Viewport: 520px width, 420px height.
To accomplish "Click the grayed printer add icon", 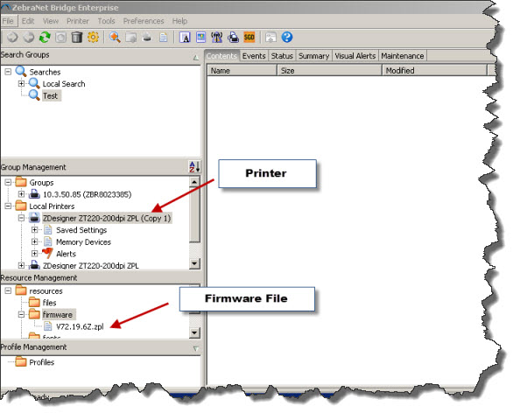I will click(147, 37).
